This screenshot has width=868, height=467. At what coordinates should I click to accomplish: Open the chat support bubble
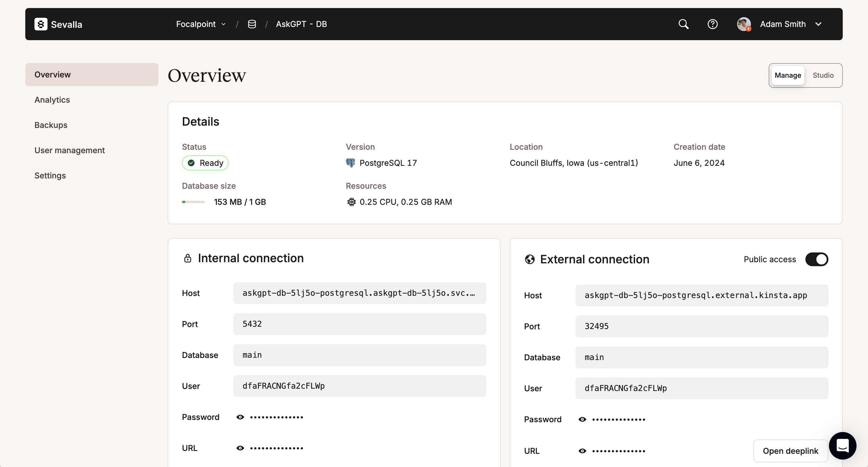(x=842, y=445)
